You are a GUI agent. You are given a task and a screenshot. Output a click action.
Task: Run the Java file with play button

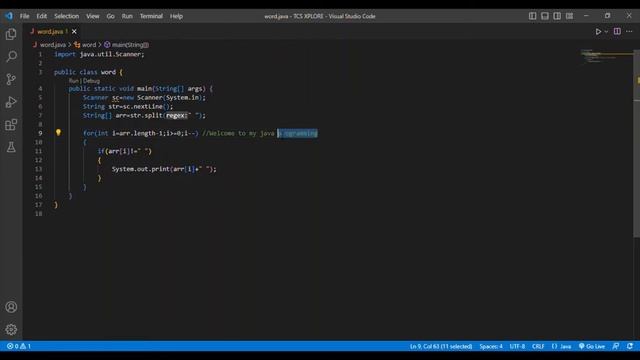[x=598, y=31]
